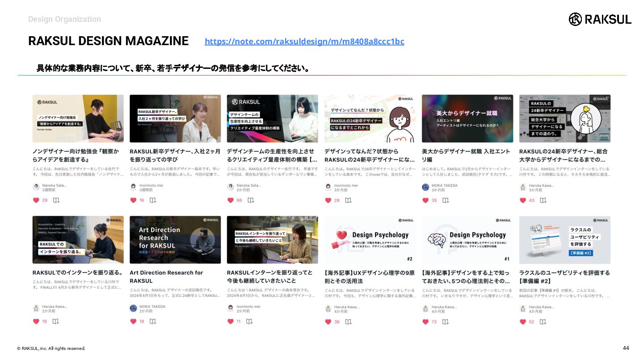The width and height of the screenshot is (644, 362).
Task: Save the クリエイティブ量産体制の構築 article to bookmarks
Action: click(x=250, y=200)
